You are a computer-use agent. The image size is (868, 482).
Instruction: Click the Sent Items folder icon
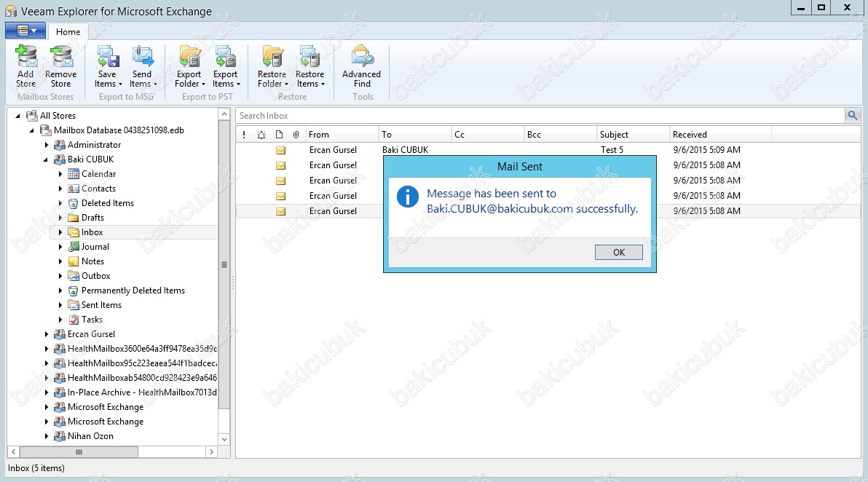(73, 305)
